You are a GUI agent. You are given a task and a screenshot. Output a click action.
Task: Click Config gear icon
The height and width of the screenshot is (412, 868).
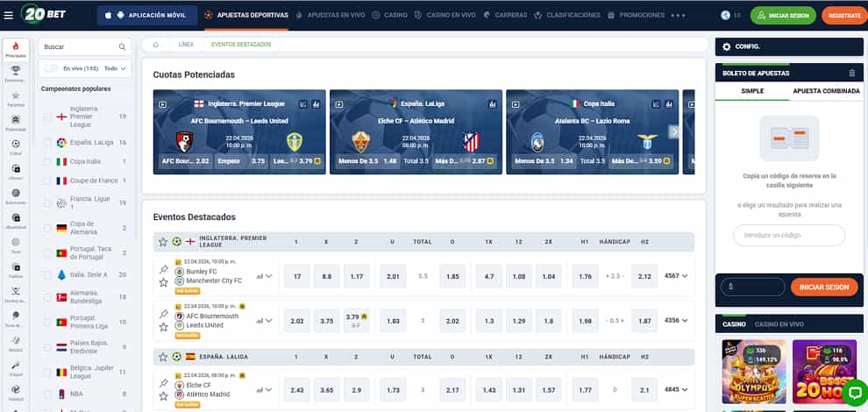pos(726,47)
